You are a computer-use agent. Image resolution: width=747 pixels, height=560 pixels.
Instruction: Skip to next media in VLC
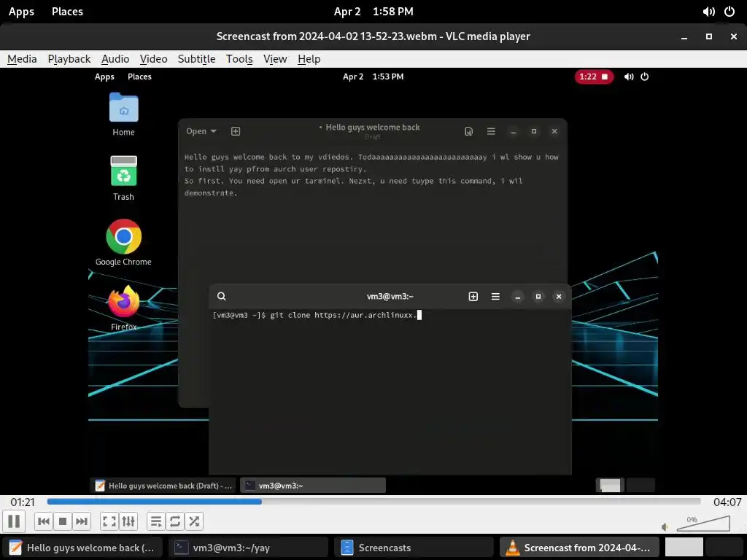pos(82,521)
